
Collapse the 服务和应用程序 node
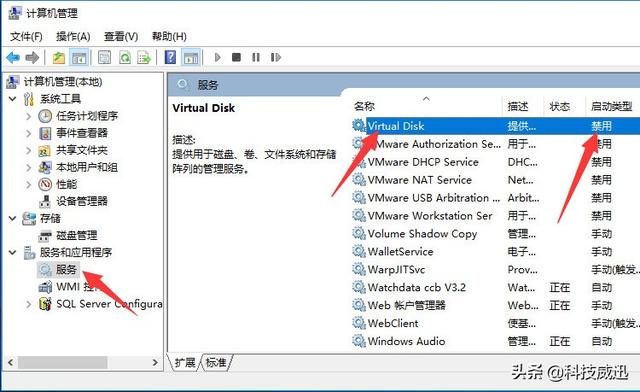pyautogui.click(x=13, y=253)
